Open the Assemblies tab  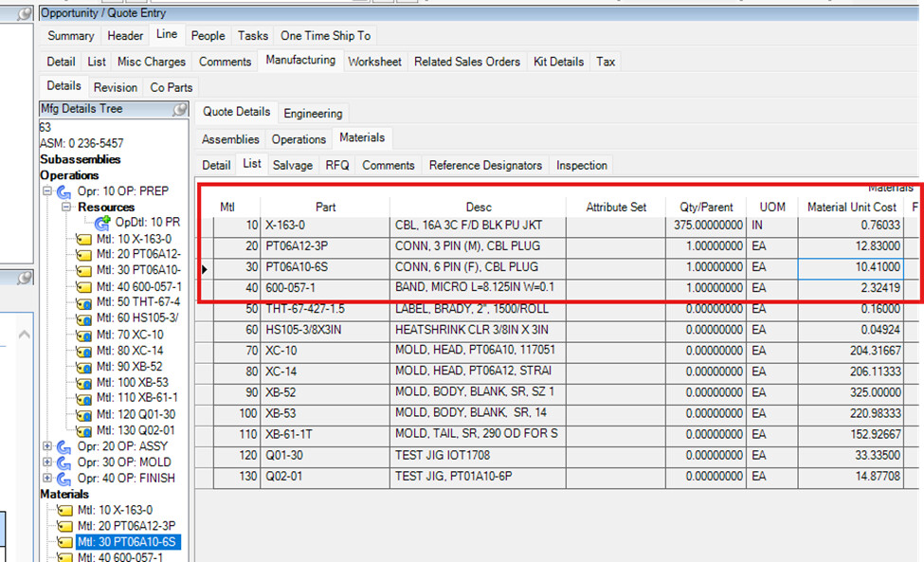click(x=230, y=139)
